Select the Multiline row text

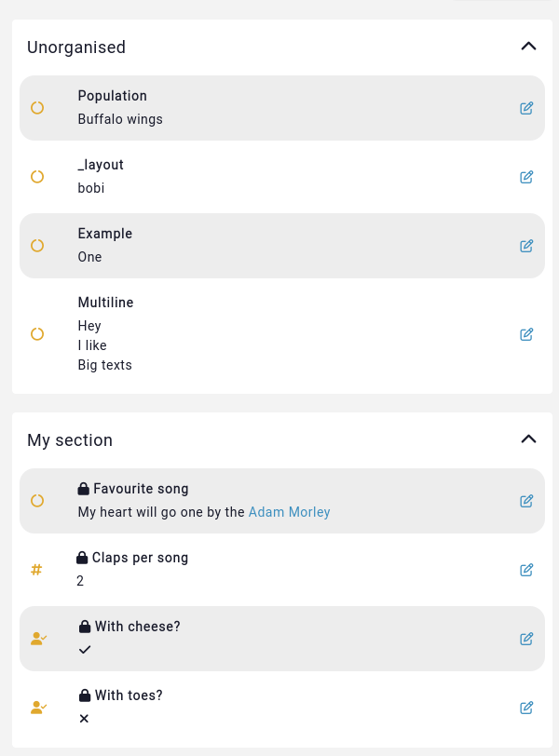pyautogui.click(x=105, y=345)
